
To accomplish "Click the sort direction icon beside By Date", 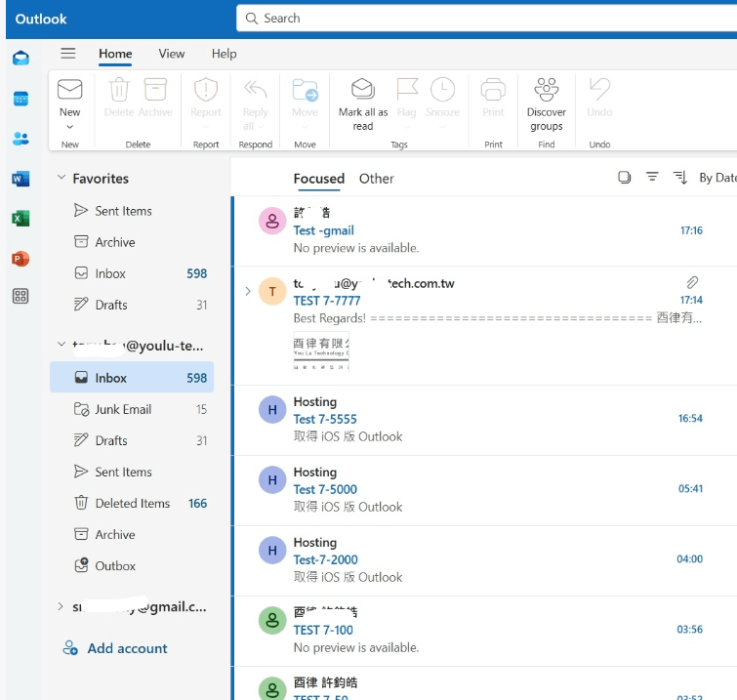I will click(680, 178).
